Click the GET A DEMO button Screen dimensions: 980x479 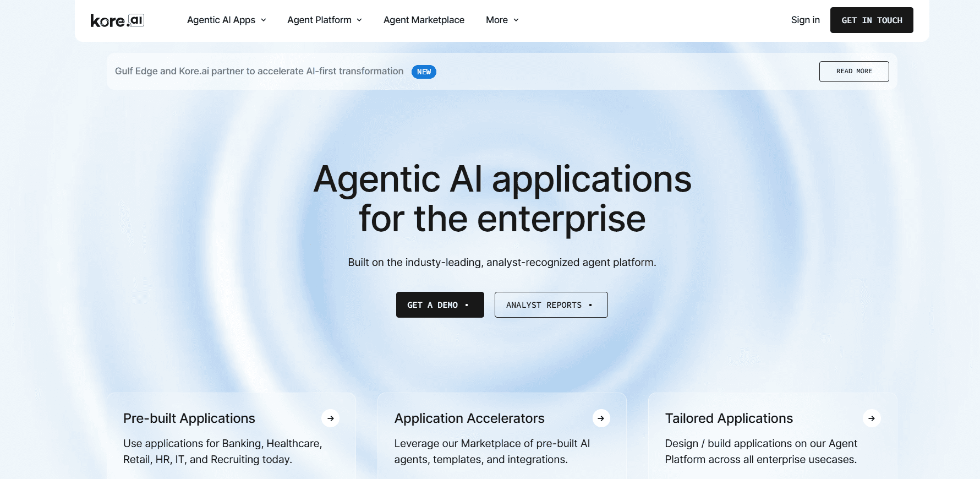(440, 305)
